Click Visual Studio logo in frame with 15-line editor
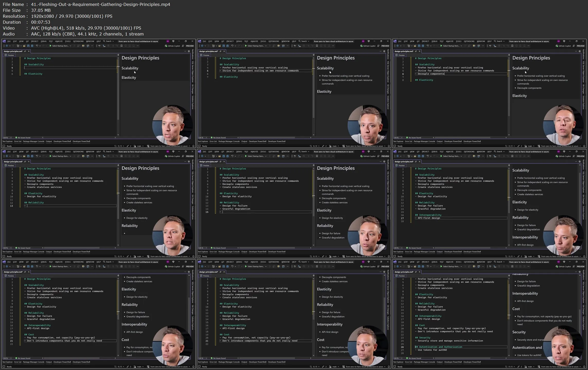The height and width of the screenshot is (370, 588). click(200, 151)
